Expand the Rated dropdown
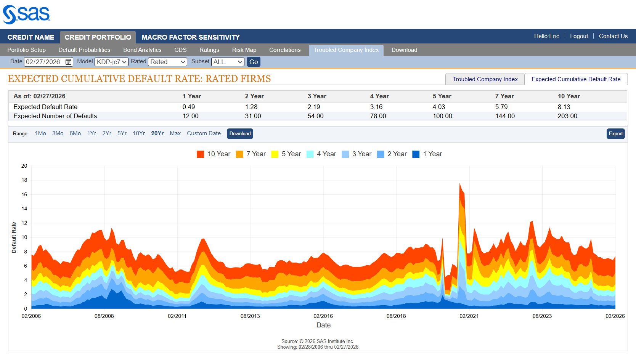636x364 pixels. click(167, 62)
